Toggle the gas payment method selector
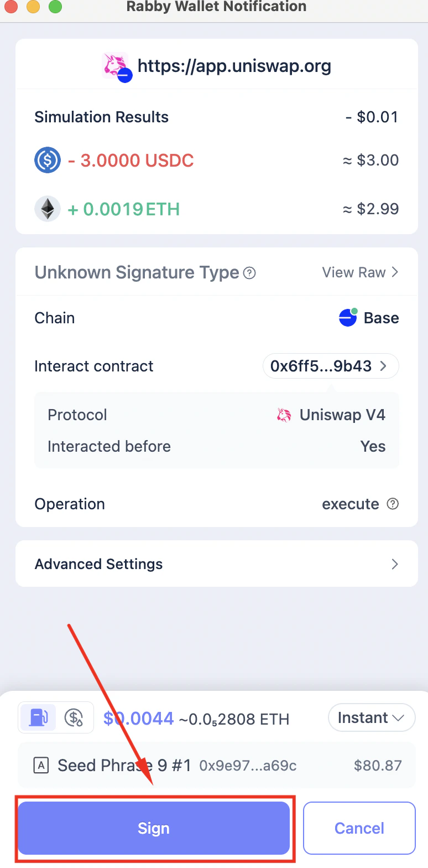The image size is (428, 868). [55, 716]
